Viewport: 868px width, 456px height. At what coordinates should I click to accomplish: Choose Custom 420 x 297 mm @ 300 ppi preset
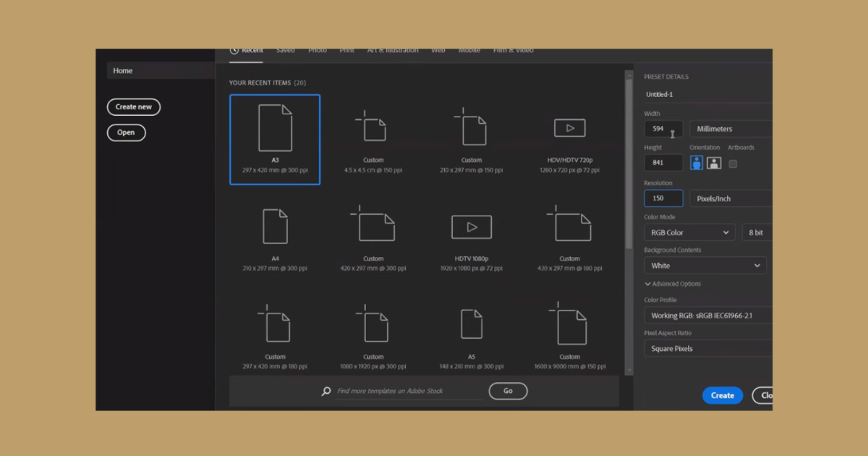tap(373, 238)
